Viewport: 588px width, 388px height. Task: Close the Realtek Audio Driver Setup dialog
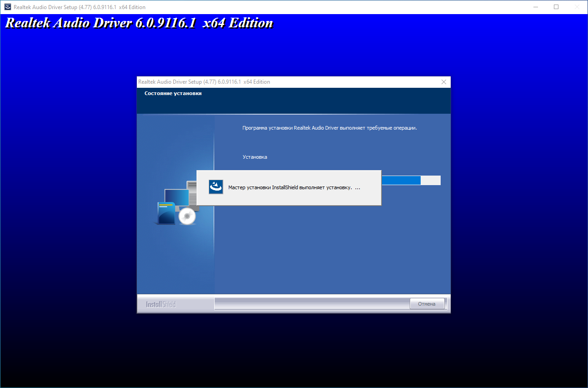444,82
